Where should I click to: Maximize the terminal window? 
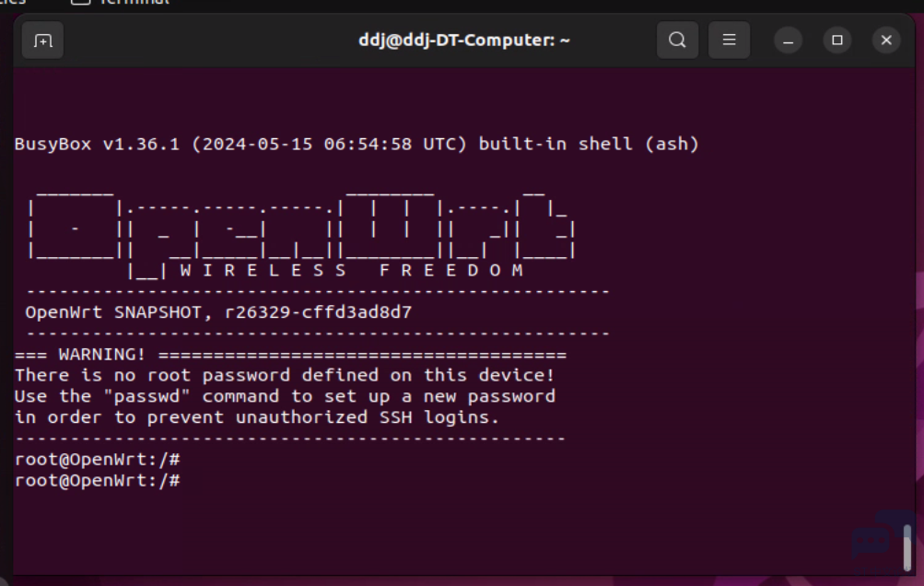tap(836, 41)
